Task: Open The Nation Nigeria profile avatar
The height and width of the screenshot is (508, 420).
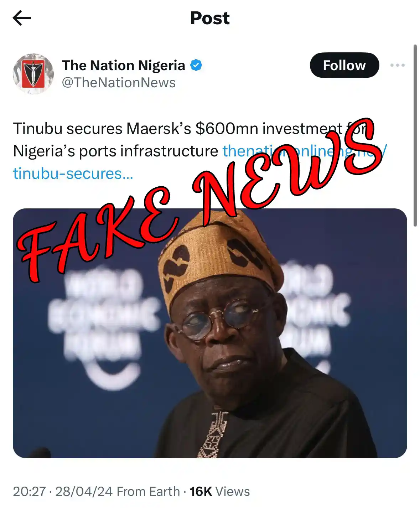Action: click(x=33, y=74)
